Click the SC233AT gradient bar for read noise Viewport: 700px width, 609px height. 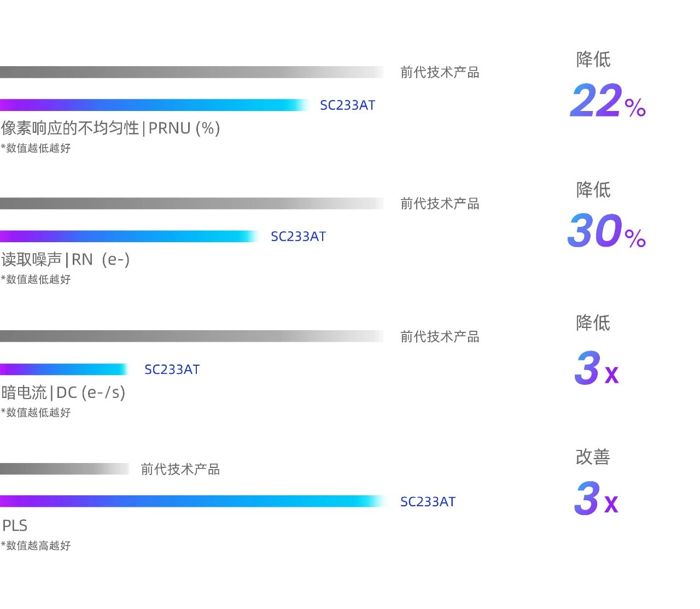(129, 236)
